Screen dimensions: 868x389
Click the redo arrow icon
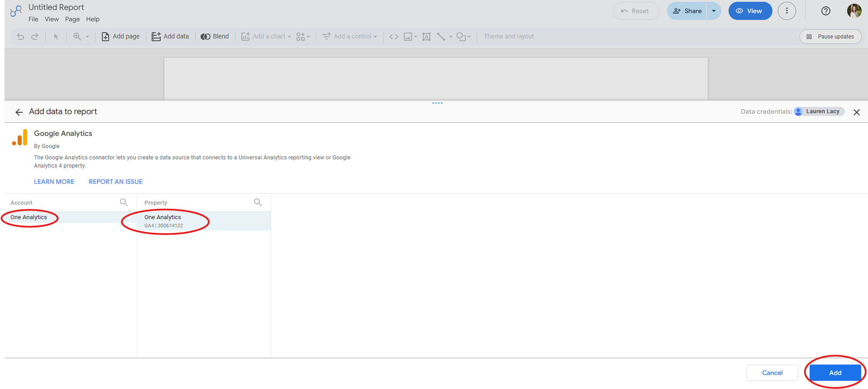(35, 37)
